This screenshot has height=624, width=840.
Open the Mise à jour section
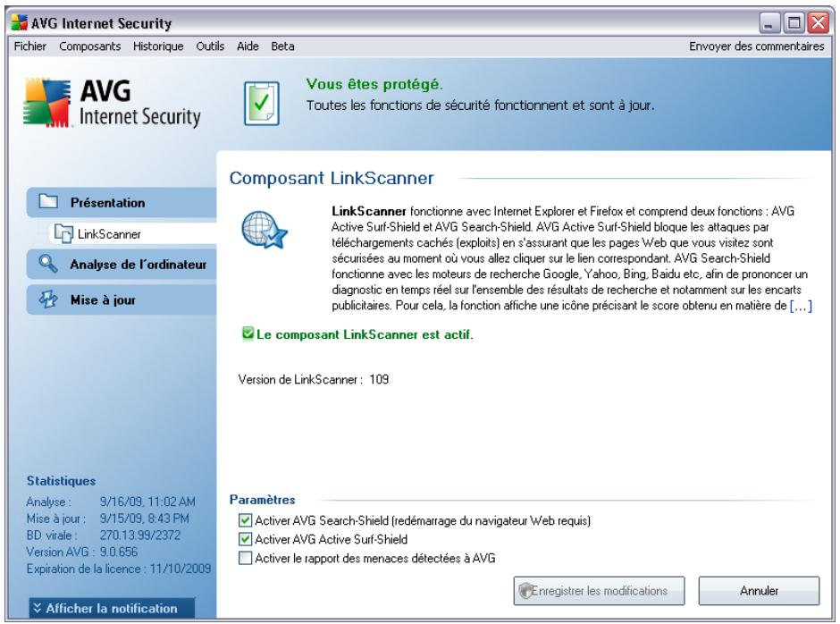coord(122,299)
